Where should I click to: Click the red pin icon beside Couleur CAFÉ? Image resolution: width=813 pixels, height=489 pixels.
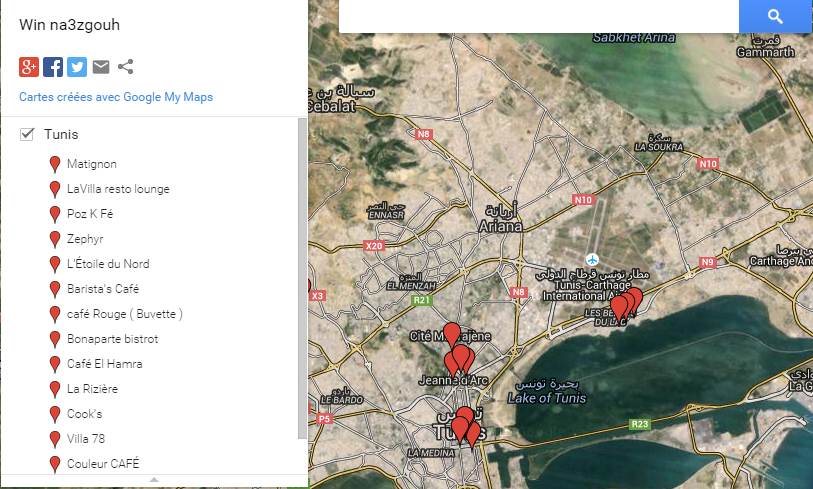pos(55,464)
